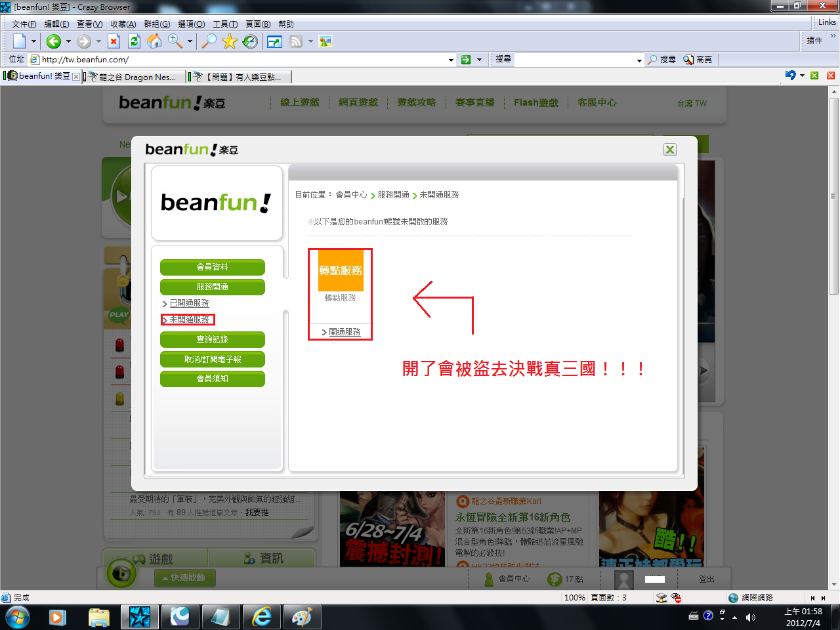Open the 選項(O) menu
Image resolution: width=840 pixels, height=630 pixels.
pyautogui.click(x=192, y=24)
